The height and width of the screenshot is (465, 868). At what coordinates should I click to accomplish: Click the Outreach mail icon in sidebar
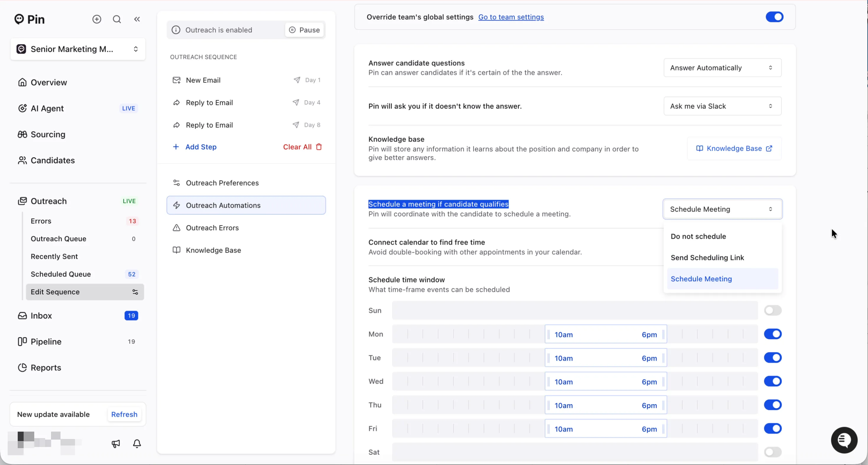[22, 201]
